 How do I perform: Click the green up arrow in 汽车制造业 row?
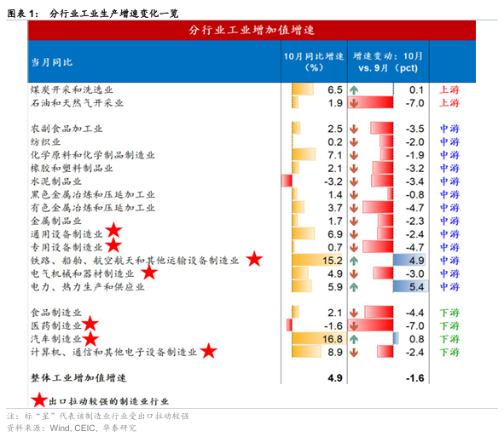pyautogui.click(x=354, y=339)
